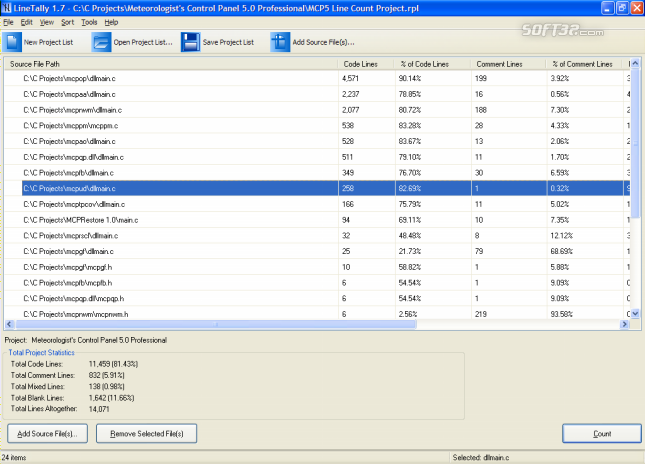Select row C:\C Projects\mcpqp.dll\dllmain.c
The height and width of the screenshot is (464, 645).
317,157
